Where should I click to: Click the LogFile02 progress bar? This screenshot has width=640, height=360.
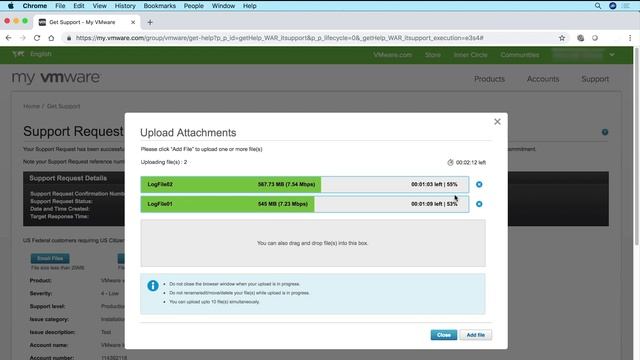click(x=305, y=184)
